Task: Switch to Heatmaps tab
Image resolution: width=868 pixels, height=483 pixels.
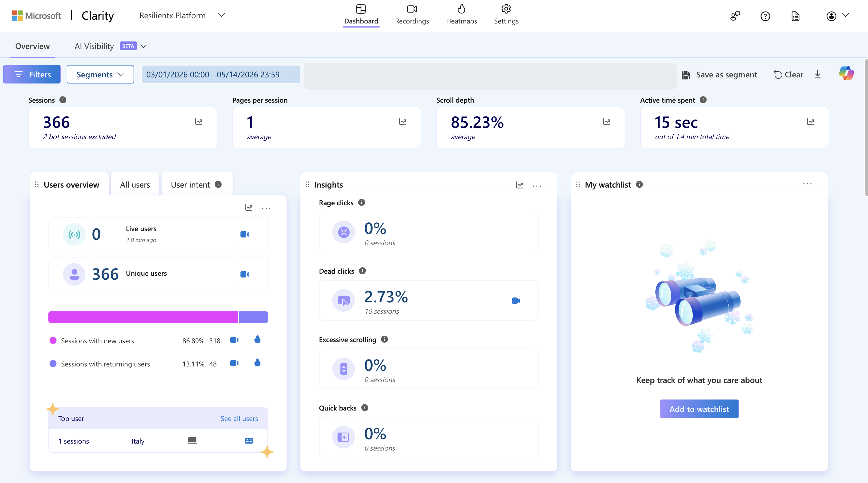Action: click(461, 15)
